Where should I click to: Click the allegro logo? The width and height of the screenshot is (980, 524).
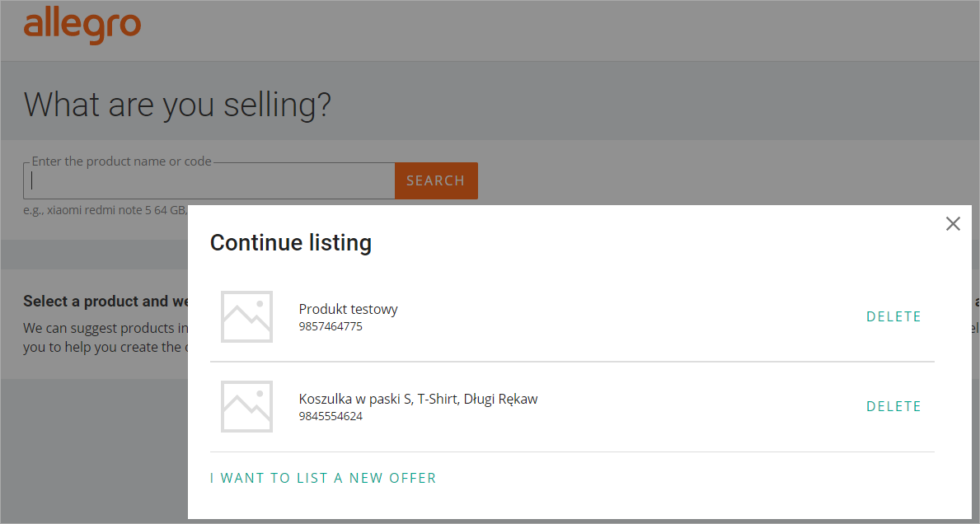coord(82,26)
